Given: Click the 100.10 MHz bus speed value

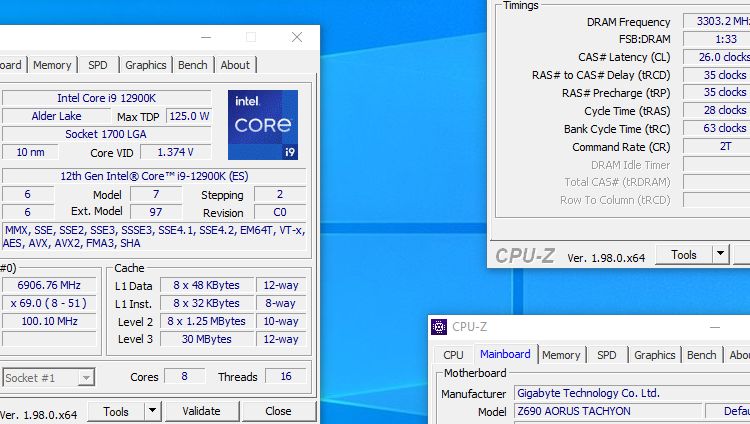Looking at the screenshot, I should [x=49, y=321].
